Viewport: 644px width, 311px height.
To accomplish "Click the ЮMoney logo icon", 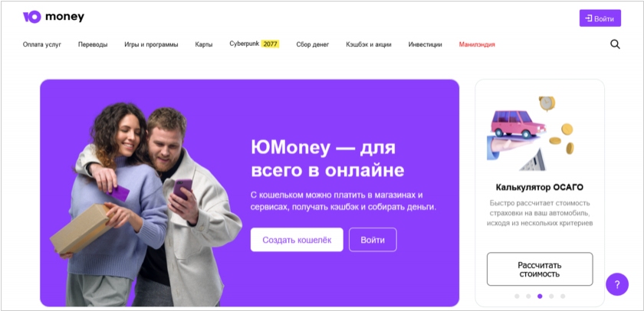I will (31, 17).
